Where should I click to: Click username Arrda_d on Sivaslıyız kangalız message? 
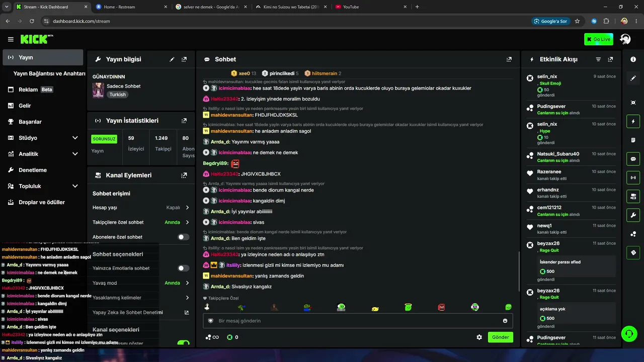pyautogui.click(x=220, y=287)
